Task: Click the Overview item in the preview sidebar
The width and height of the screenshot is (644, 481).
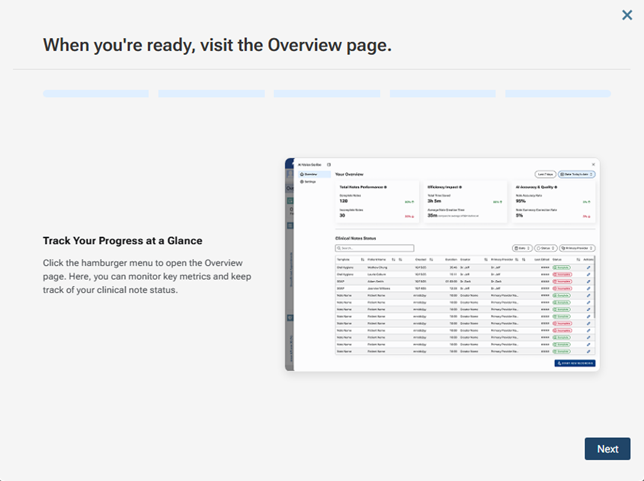Action: point(314,174)
